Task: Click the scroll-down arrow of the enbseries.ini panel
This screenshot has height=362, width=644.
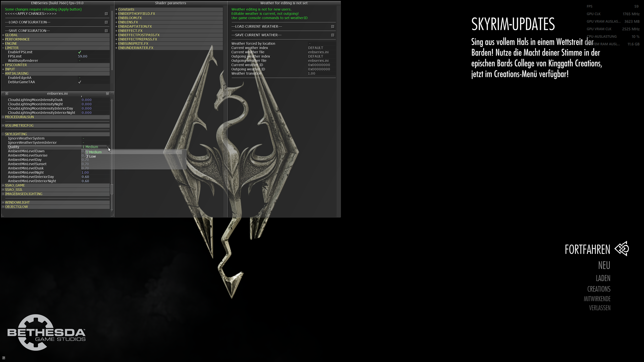Action: point(112,210)
